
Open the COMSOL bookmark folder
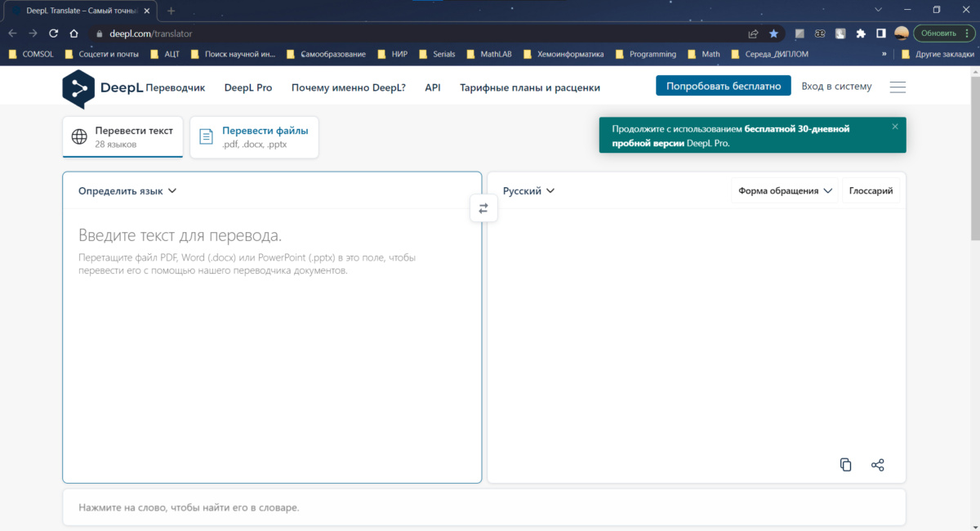[x=31, y=54]
